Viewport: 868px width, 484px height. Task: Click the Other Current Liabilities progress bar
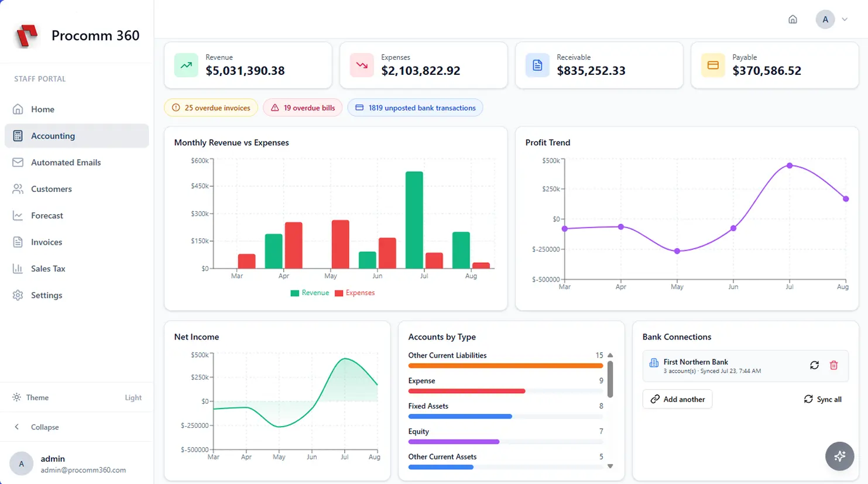[505, 366]
